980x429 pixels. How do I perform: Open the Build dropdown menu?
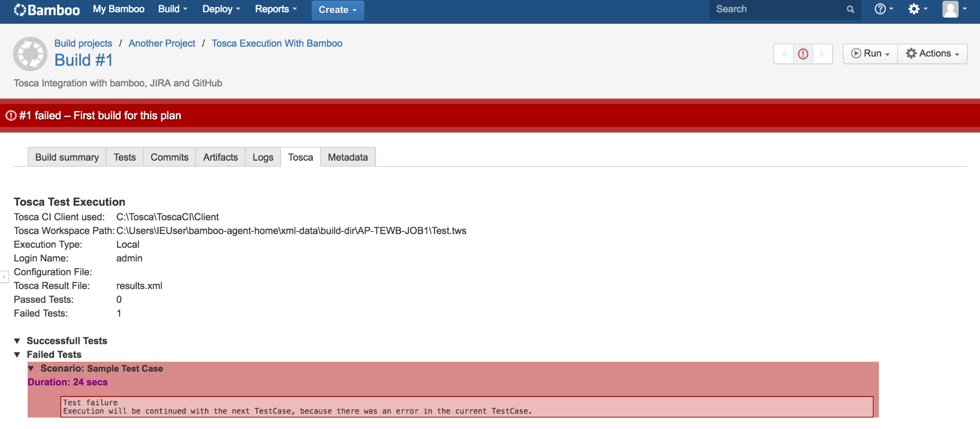point(173,9)
